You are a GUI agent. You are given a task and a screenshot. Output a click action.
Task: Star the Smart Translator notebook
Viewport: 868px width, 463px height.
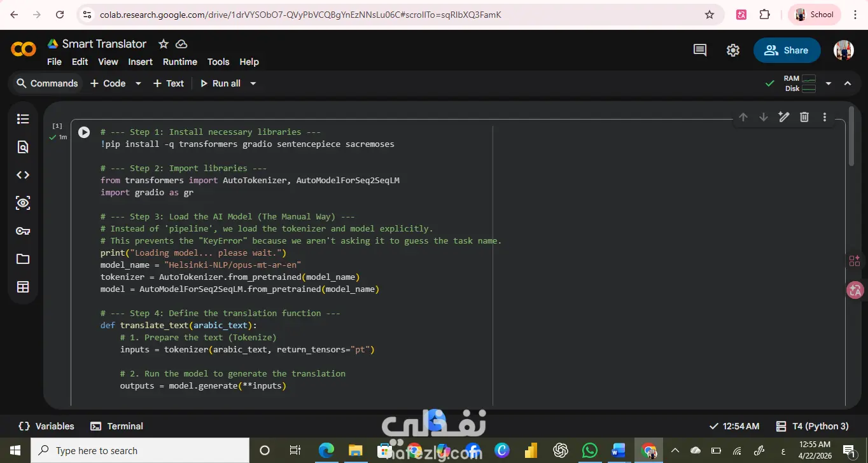(x=164, y=44)
